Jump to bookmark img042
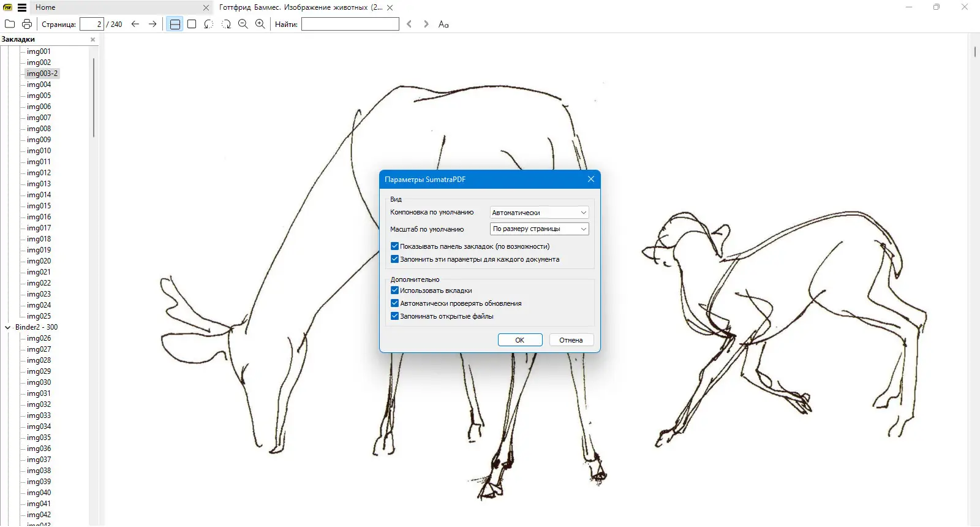 point(39,515)
